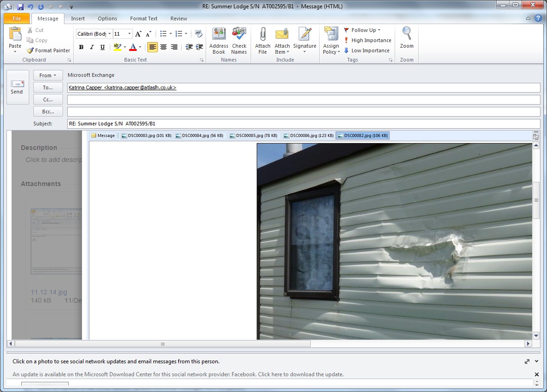Shrink the font size
The height and width of the screenshot is (392, 547).
pyautogui.click(x=149, y=34)
